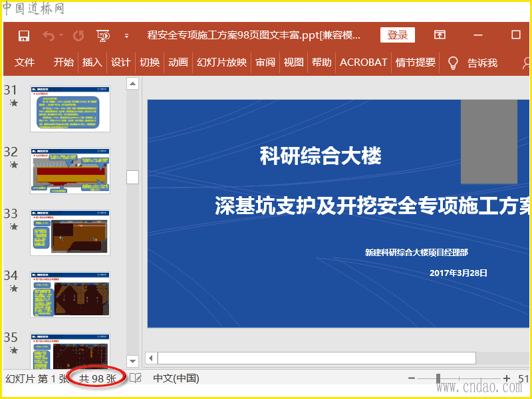Click 新建科研综合大楼项目经理部 text on slide

pyautogui.click(x=416, y=253)
